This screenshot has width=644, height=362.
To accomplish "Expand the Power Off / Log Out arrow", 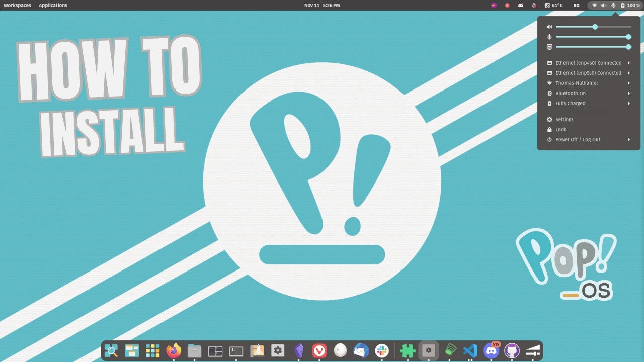I will tap(629, 139).
